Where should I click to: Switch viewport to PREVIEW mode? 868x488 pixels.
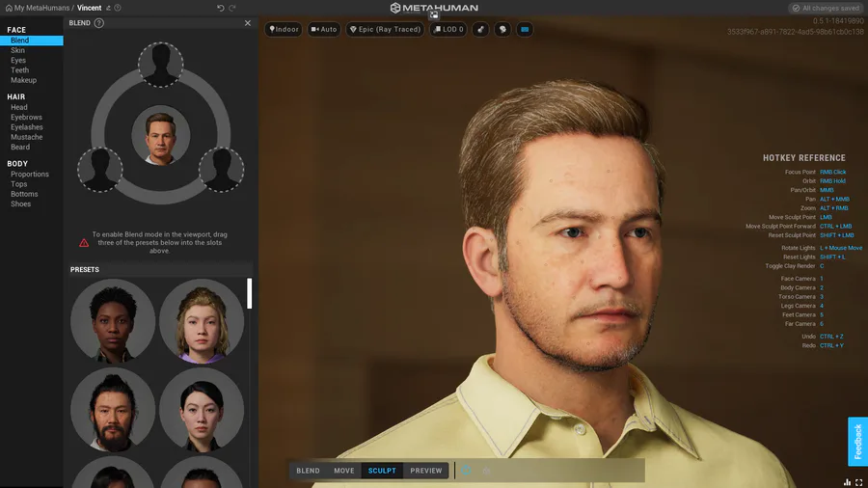click(x=426, y=471)
